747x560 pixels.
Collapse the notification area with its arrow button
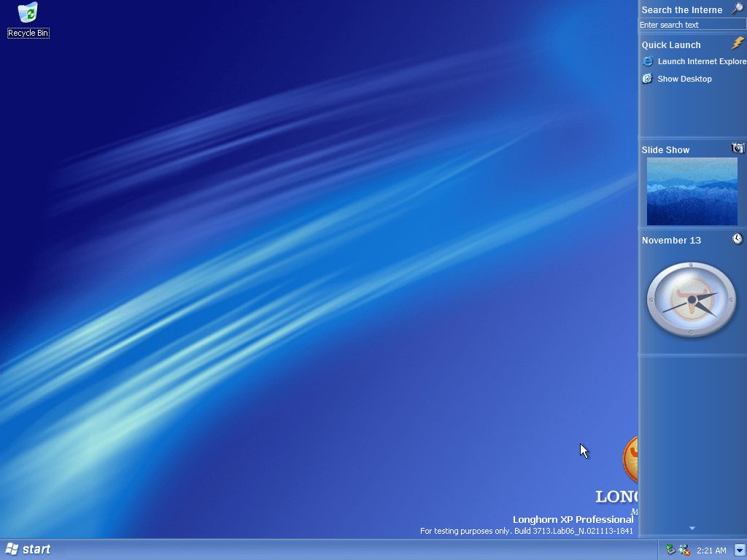click(x=738, y=549)
